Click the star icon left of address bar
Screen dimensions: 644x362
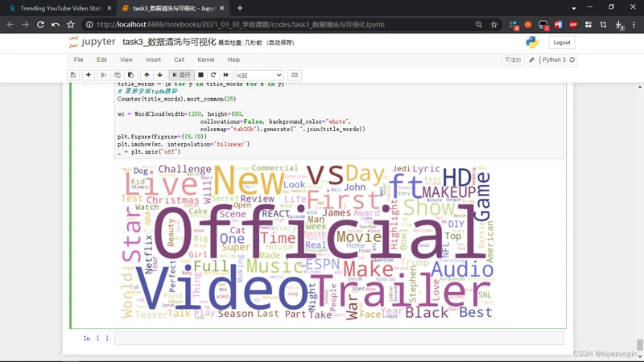pyautogui.click(x=71, y=25)
